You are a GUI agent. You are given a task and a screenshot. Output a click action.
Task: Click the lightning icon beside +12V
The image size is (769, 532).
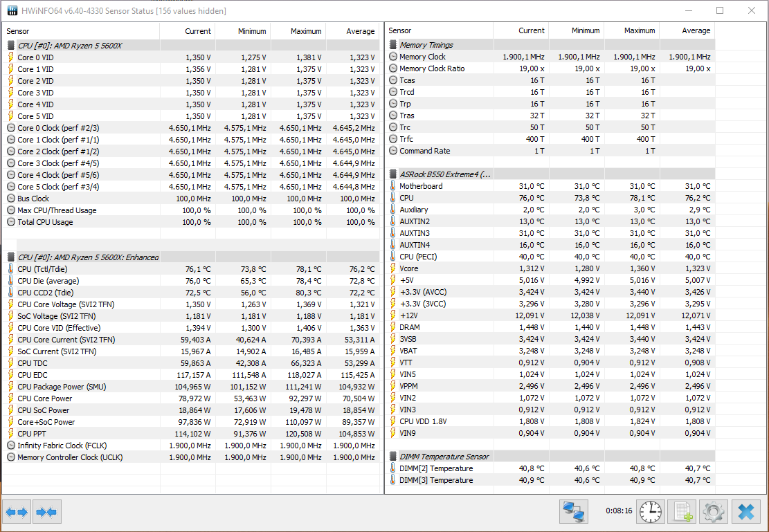[393, 315]
